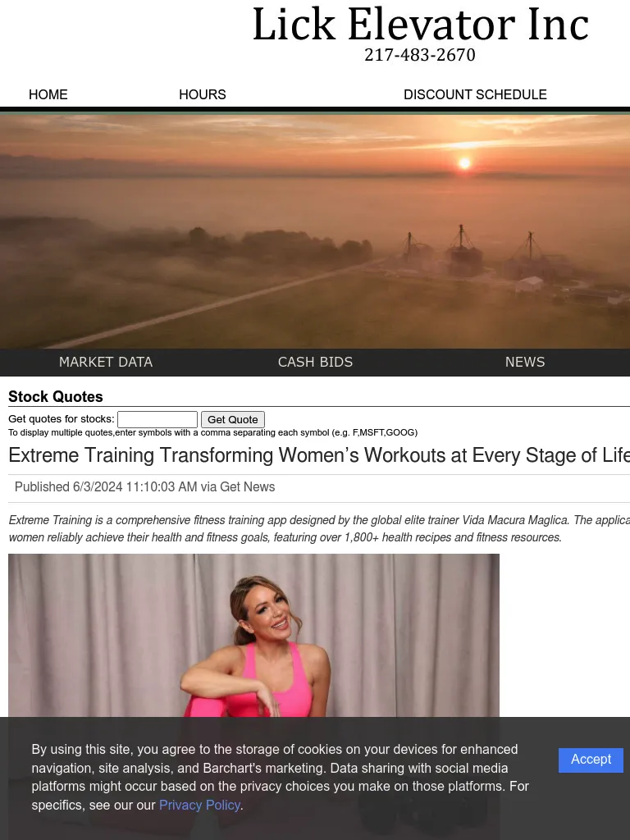Expand the CASH BIDS menu
Viewport: 630px width, 840px height.
(x=315, y=362)
